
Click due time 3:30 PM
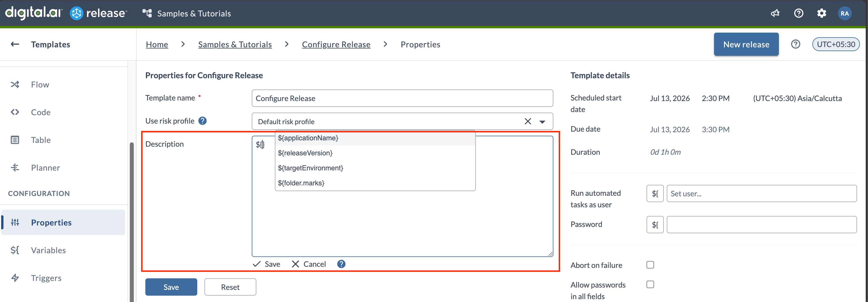(715, 129)
